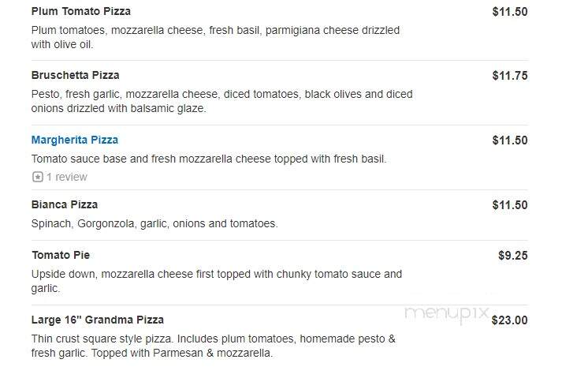Click the $23.00 Grandma Pizza price

(x=510, y=320)
